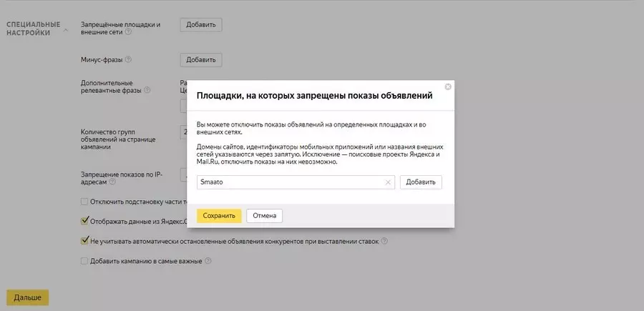Click the Специальные настройки heading
644x311 pixels.
pyautogui.click(x=34, y=29)
